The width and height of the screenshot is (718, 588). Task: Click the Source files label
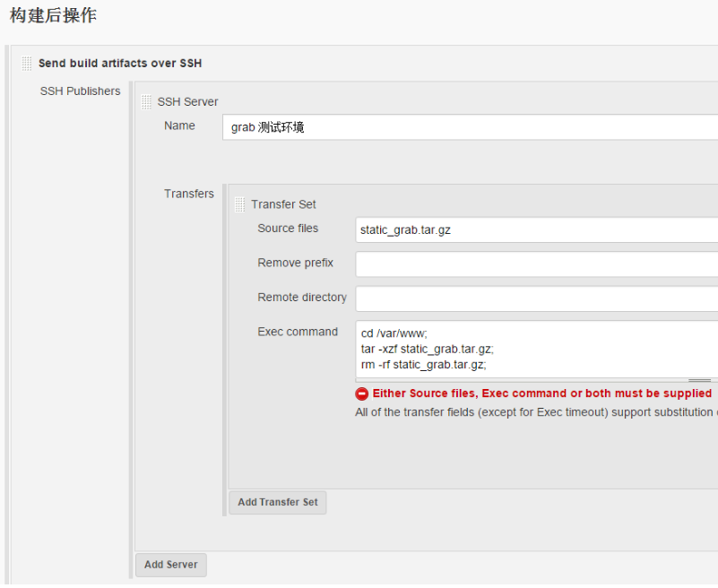[288, 228]
